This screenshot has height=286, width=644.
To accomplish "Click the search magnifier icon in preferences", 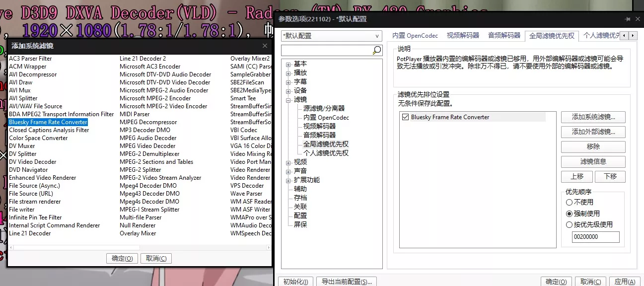I will (377, 50).
